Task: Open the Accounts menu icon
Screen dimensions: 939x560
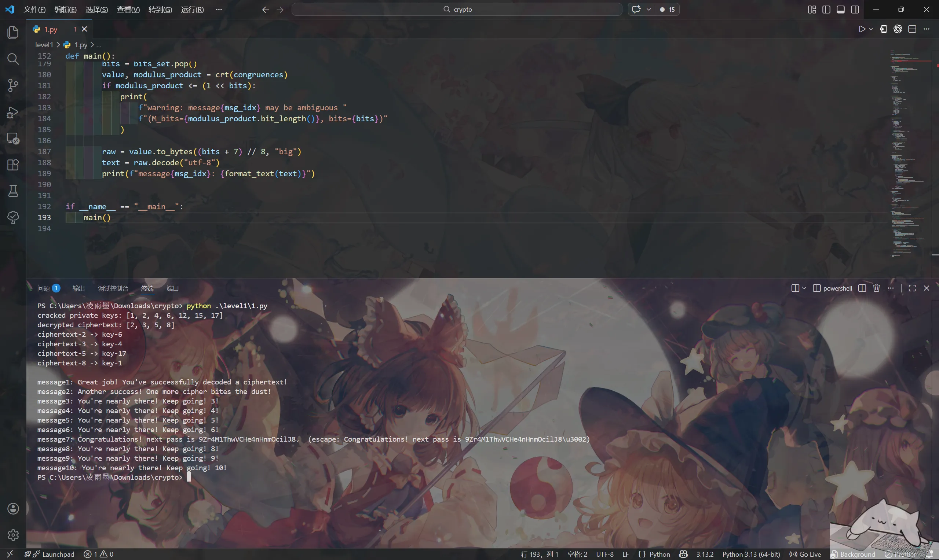Action: [13, 509]
